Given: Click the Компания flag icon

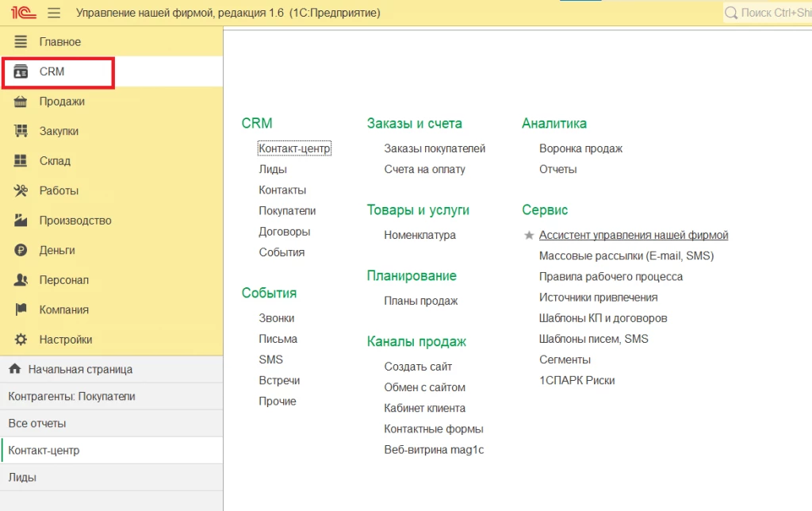Looking at the screenshot, I should [x=21, y=310].
